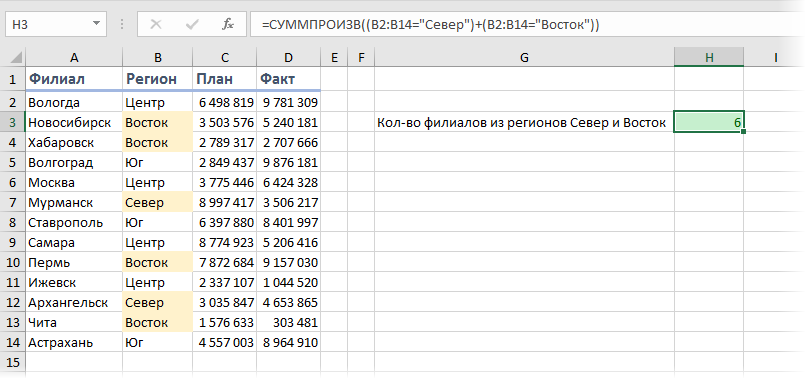This screenshot has width=806, height=379.
Task: Select column H header
Action: [709, 58]
